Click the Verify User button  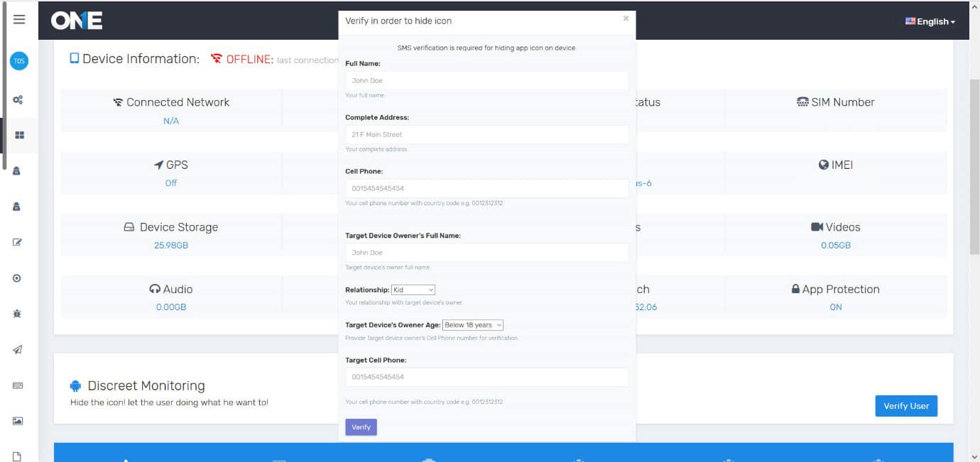905,406
